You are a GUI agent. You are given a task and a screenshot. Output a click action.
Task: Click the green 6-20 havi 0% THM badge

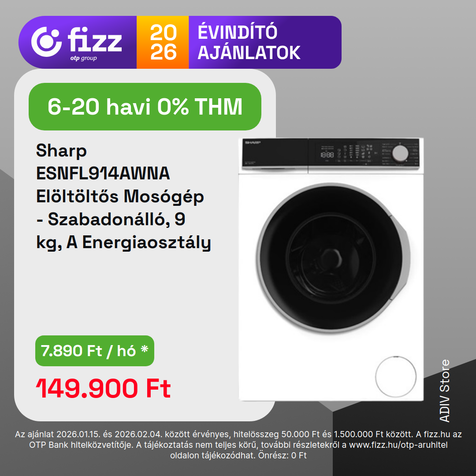click(x=145, y=107)
